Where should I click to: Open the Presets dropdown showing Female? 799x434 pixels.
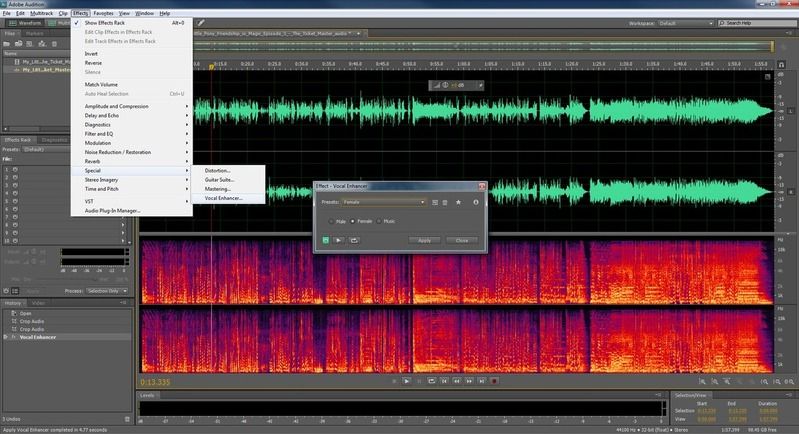[384, 202]
